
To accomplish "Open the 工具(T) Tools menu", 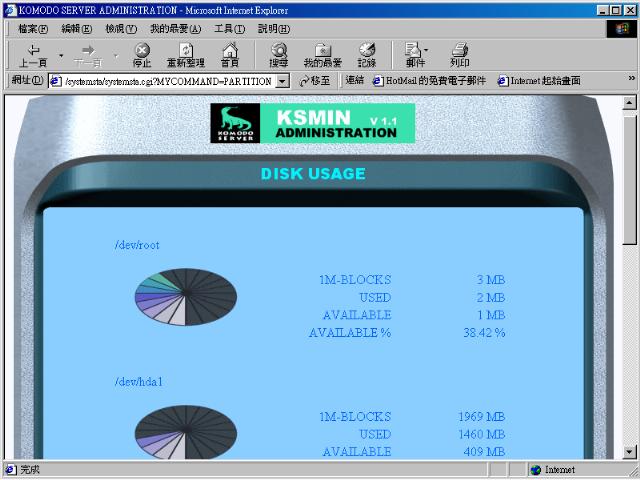I will [230, 28].
